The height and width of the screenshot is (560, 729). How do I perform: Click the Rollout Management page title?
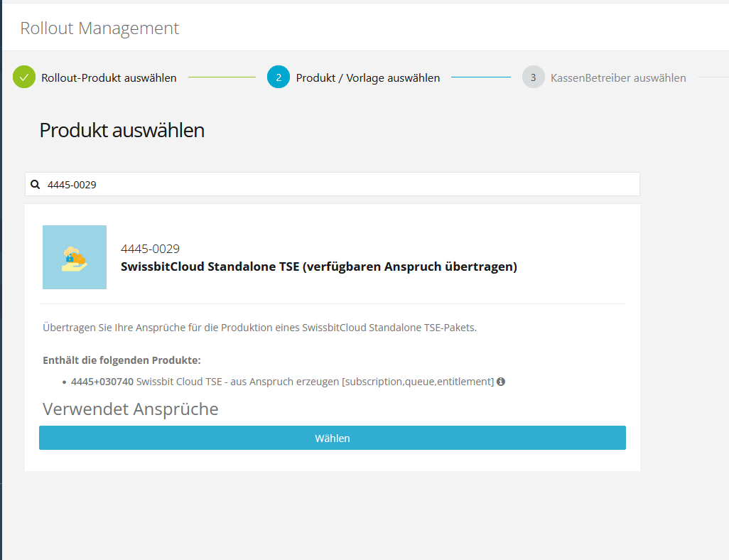click(x=99, y=28)
